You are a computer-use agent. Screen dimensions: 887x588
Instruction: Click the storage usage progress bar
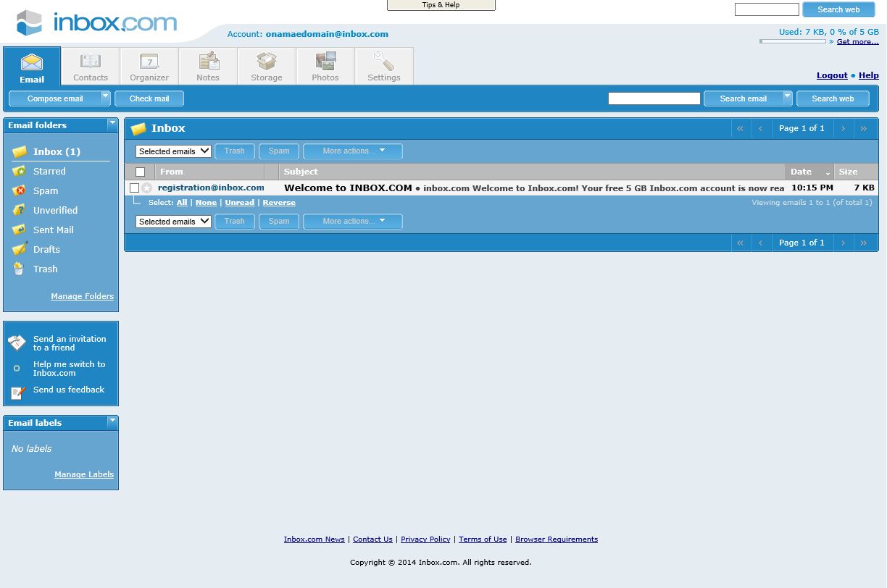point(793,41)
